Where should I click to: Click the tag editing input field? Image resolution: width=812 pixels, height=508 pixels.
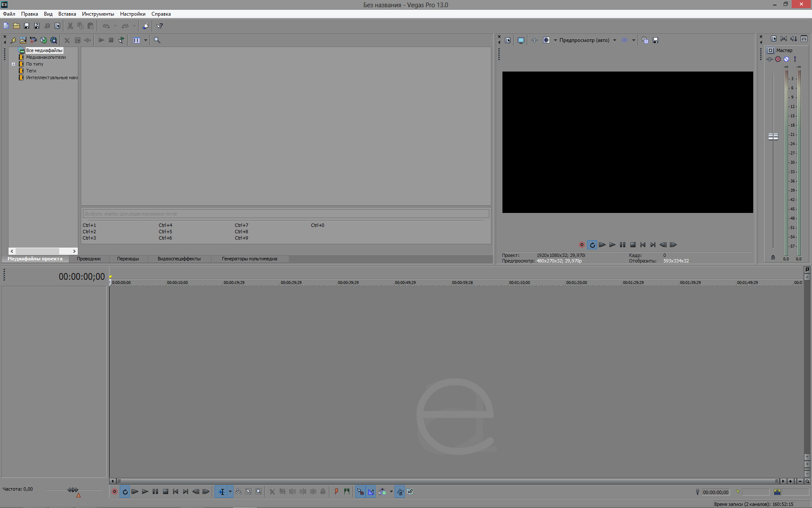pos(286,214)
